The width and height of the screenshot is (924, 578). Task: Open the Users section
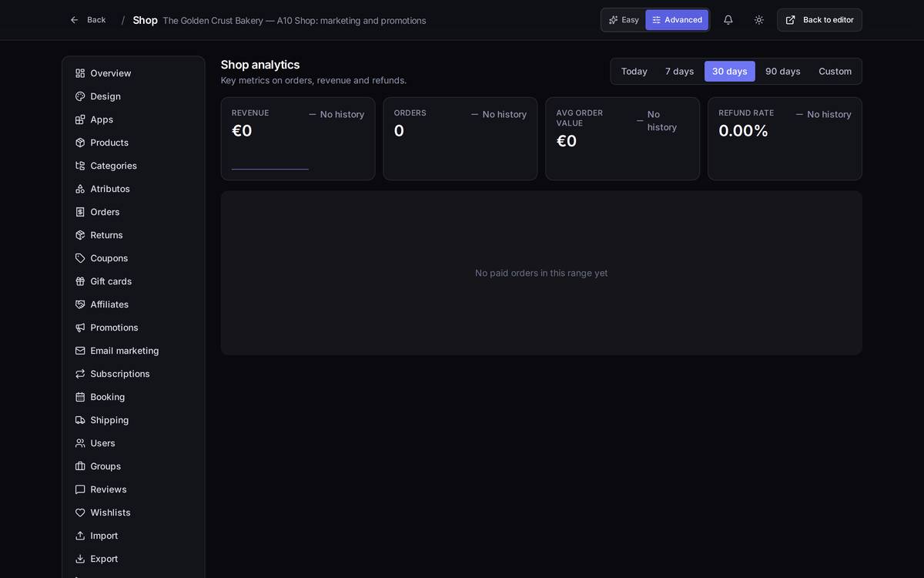pyautogui.click(x=133, y=443)
